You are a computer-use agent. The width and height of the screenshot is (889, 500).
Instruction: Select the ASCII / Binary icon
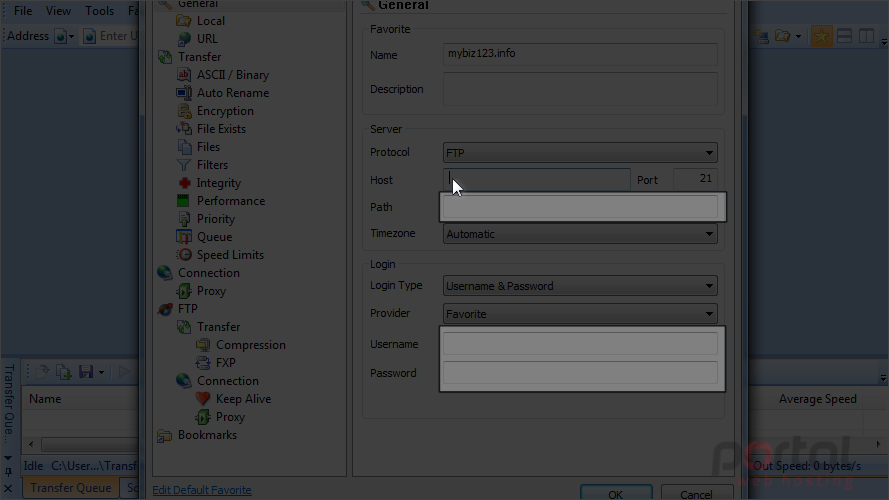click(x=184, y=75)
